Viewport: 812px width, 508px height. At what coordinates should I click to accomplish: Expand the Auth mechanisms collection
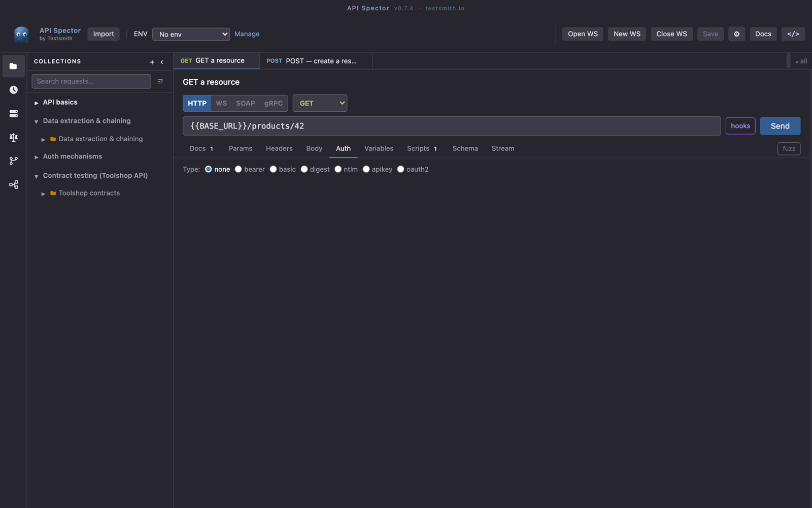(37, 157)
